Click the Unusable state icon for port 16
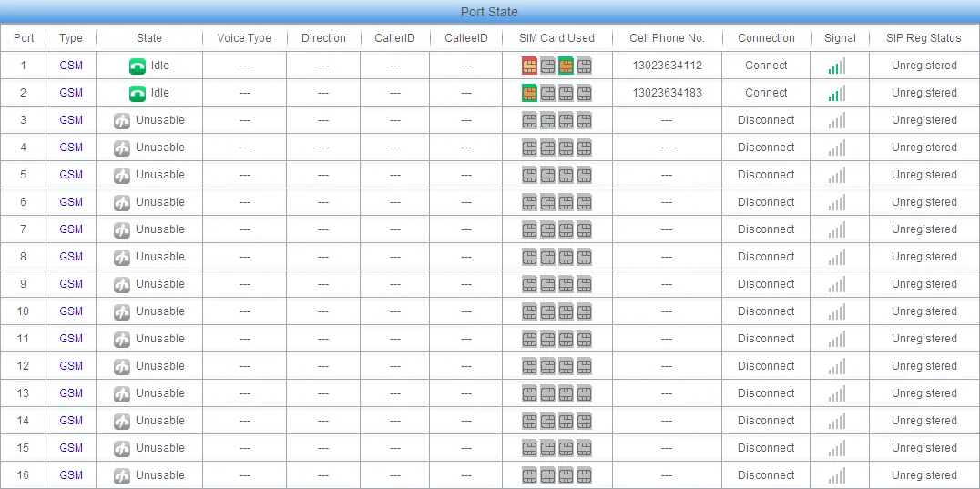The width and height of the screenshot is (980, 489). tap(122, 476)
